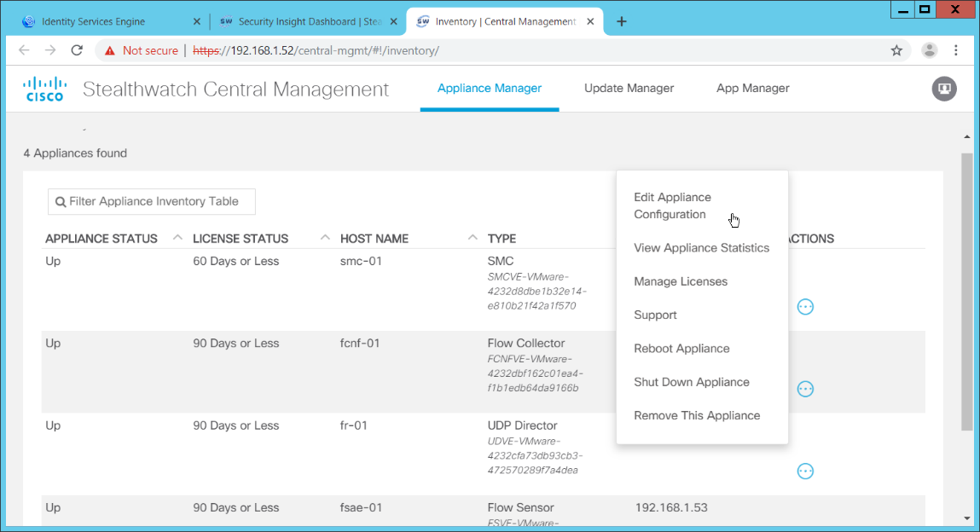Select Remove This Appliance option
The image size is (980, 532).
click(697, 416)
